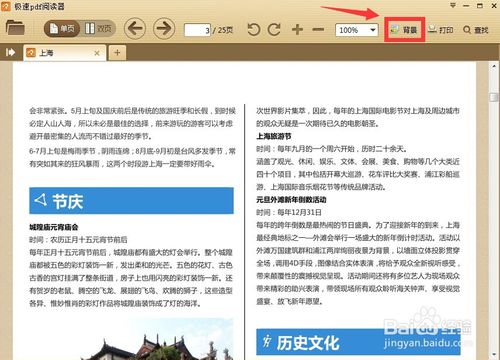Zoom in with the plus icon
This screenshot has height=360, width=500.
point(297,30)
